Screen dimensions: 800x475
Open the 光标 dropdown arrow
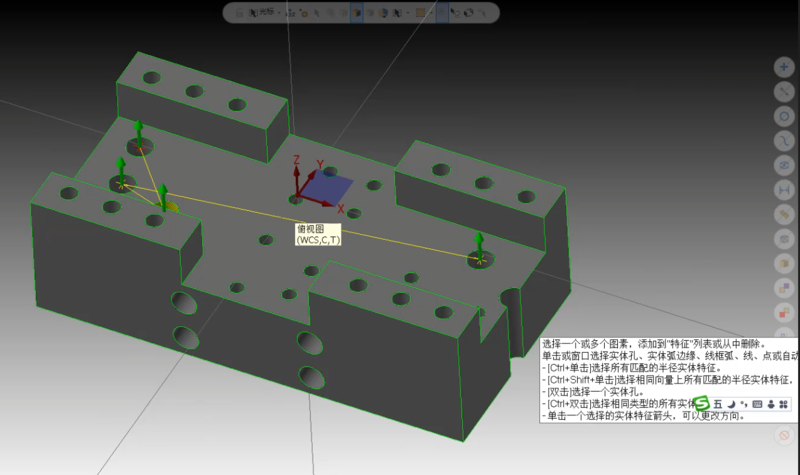279,13
